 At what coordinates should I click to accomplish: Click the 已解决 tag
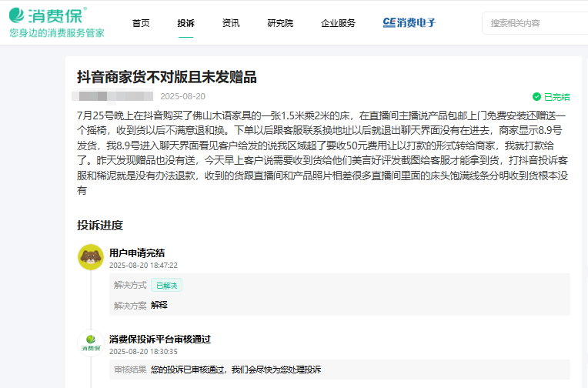pyautogui.click(x=166, y=286)
